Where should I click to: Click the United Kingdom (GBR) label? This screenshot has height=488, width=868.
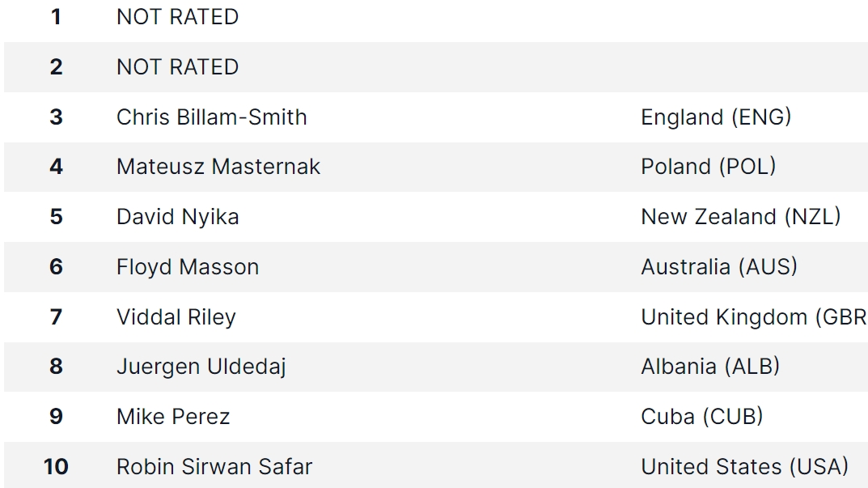coord(753,316)
